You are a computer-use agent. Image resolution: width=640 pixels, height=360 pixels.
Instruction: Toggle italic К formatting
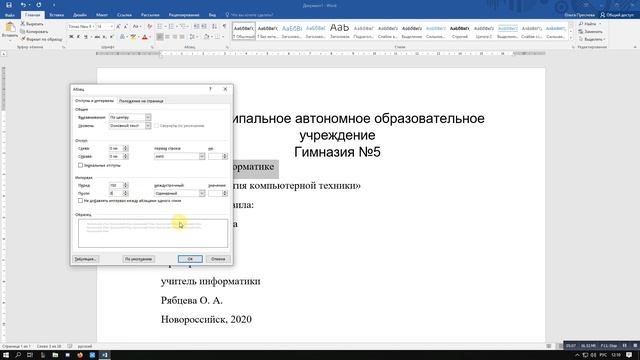click(x=78, y=37)
